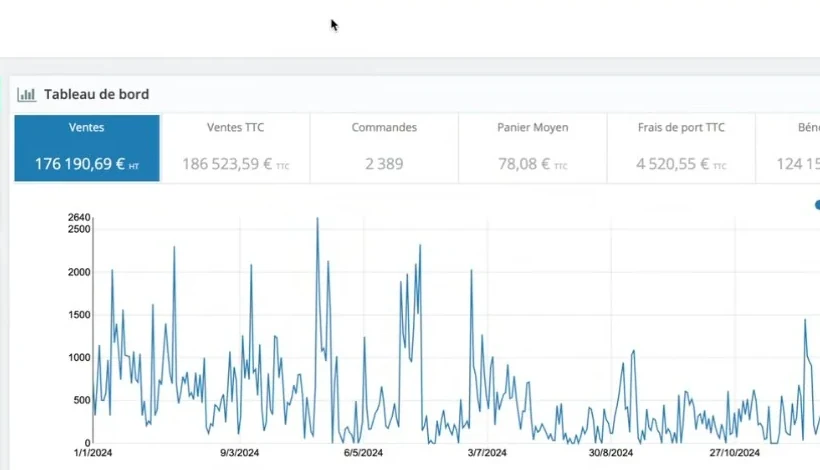Click the 9/3/2024 axis date label
The height and width of the screenshot is (470, 820).
pos(240,453)
